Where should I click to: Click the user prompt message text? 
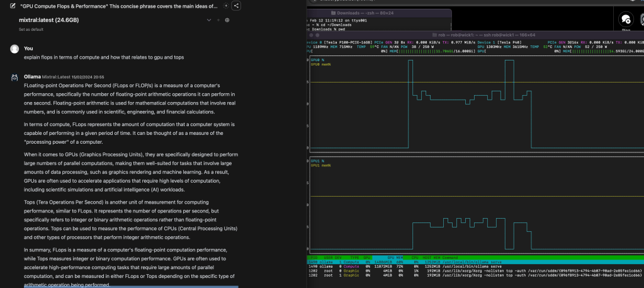(x=104, y=57)
